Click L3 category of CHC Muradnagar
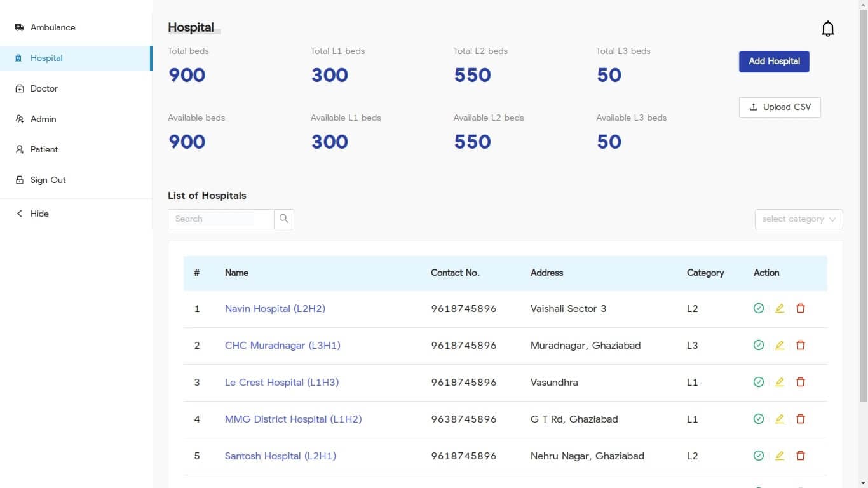 click(692, 345)
